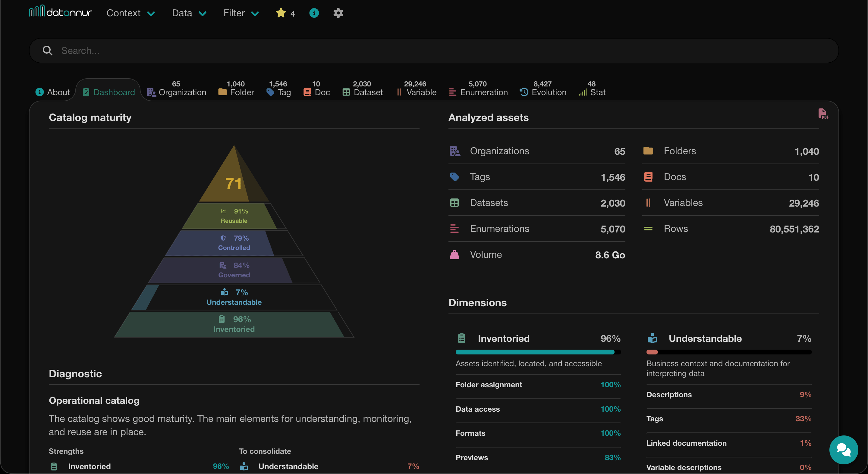
Task: Switch to the About tab
Action: (x=52, y=92)
